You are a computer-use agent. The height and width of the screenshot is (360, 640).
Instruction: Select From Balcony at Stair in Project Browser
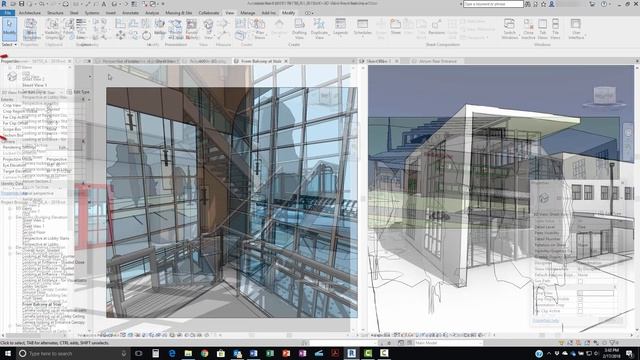click(x=42, y=304)
